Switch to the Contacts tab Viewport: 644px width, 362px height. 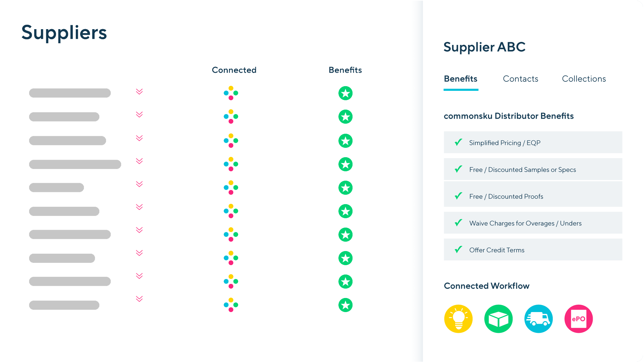520,79
